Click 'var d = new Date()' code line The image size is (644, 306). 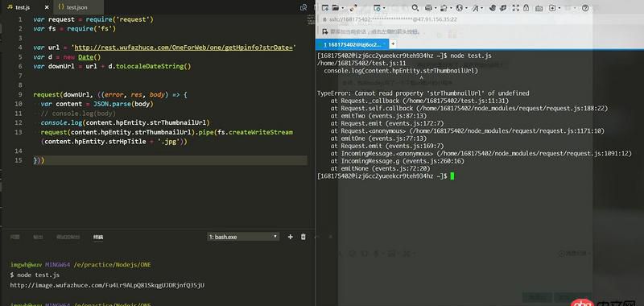67,57
